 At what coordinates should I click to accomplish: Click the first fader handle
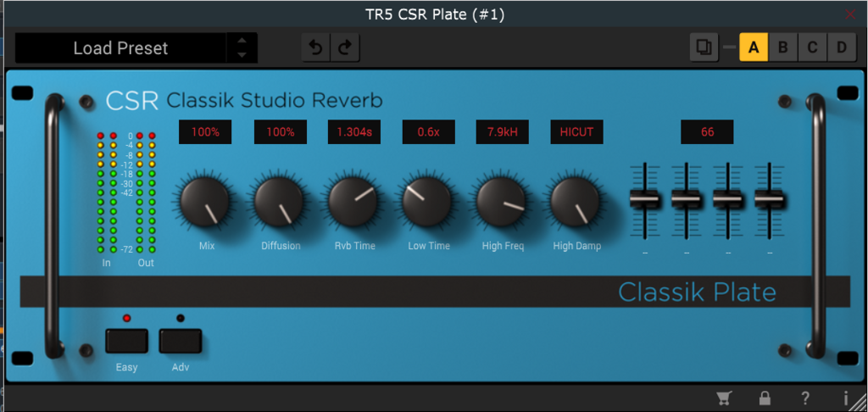pyautogui.click(x=644, y=198)
